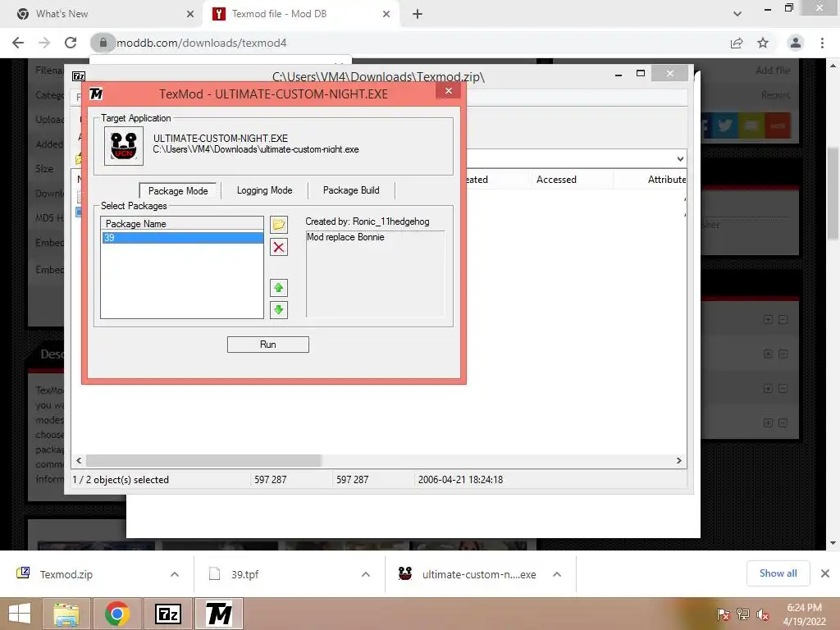Open the Chrome profile avatar menu
The image size is (840, 630).
(x=796, y=43)
